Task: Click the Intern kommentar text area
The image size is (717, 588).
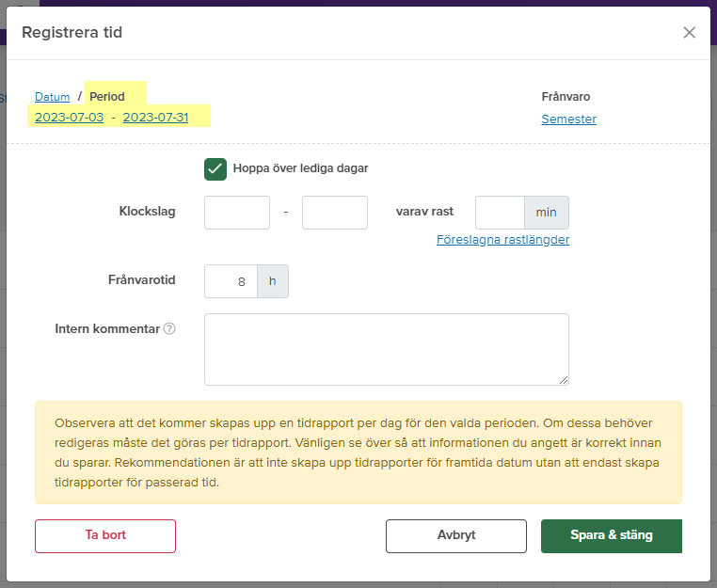Action: pyautogui.click(x=387, y=349)
